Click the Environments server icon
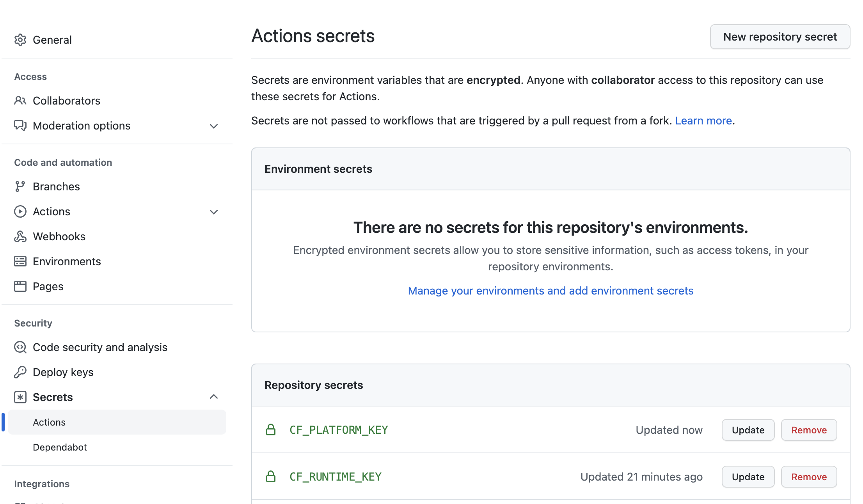 [x=20, y=261]
